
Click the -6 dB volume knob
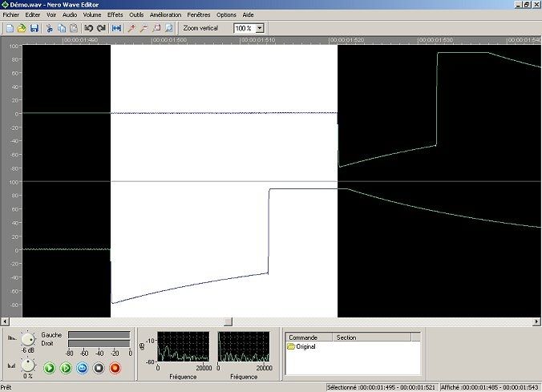[28, 339]
